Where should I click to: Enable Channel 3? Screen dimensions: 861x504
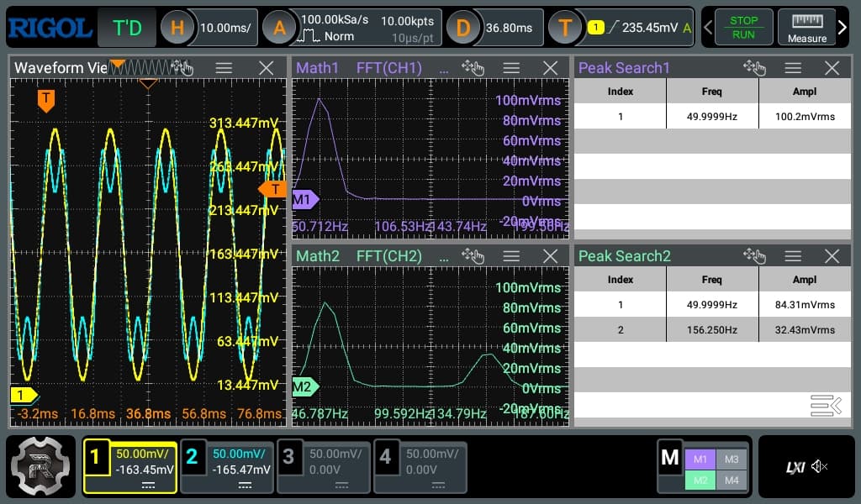(x=323, y=465)
